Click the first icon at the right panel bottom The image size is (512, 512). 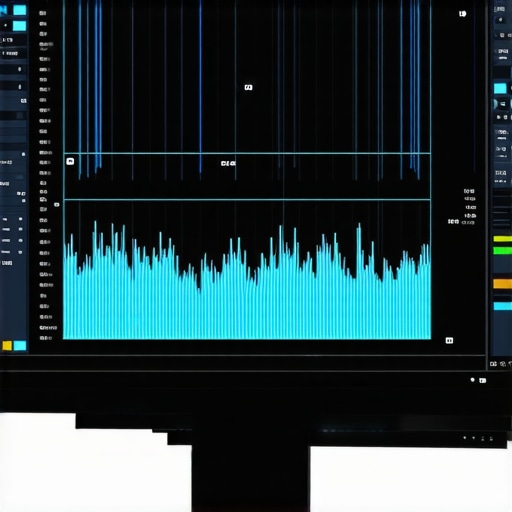click(494, 364)
